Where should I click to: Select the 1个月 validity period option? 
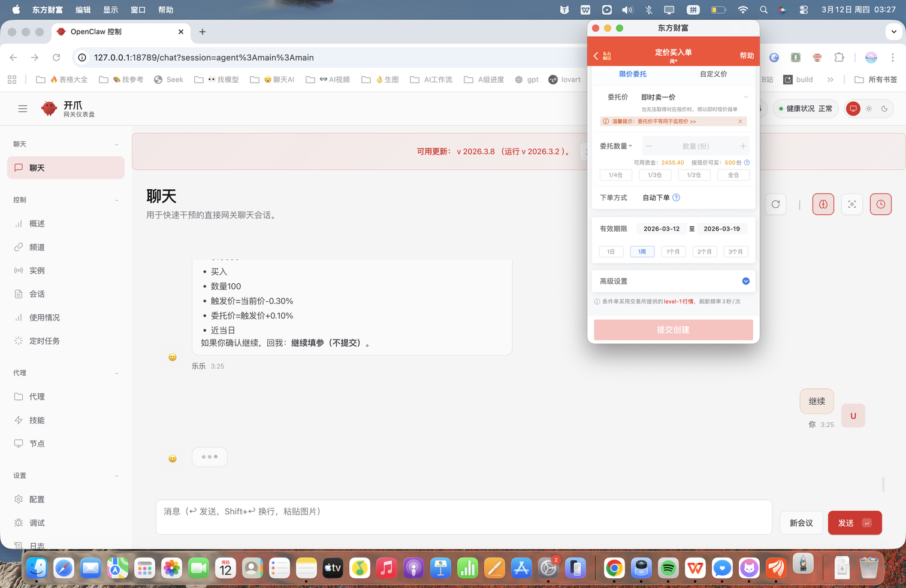pyautogui.click(x=673, y=251)
